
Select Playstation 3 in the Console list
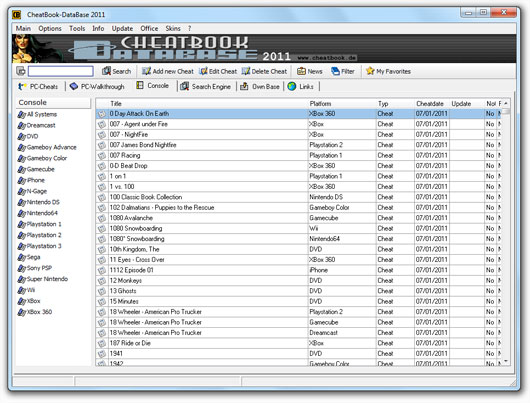coord(44,246)
